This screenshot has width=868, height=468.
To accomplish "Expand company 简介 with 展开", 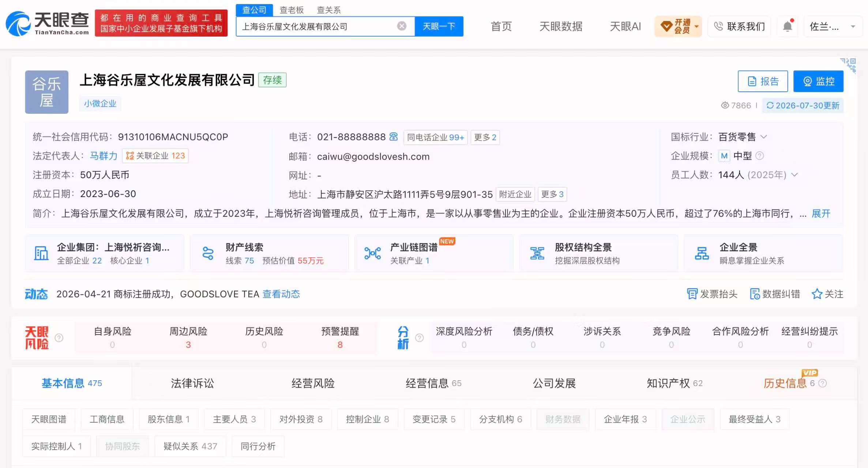I will (821, 214).
